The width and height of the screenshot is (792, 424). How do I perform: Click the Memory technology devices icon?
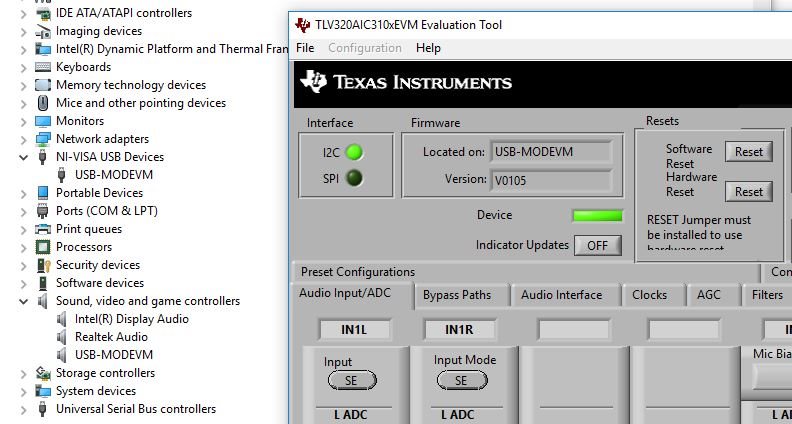[43, 85]
